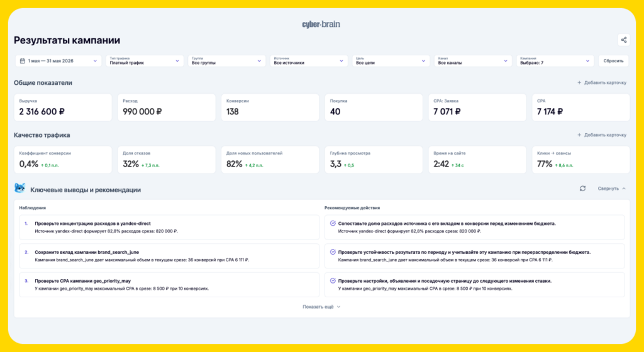
Task: Click checkmark icon beside 'Сопоставьте долю расходов'
Action: click(333, 223)
